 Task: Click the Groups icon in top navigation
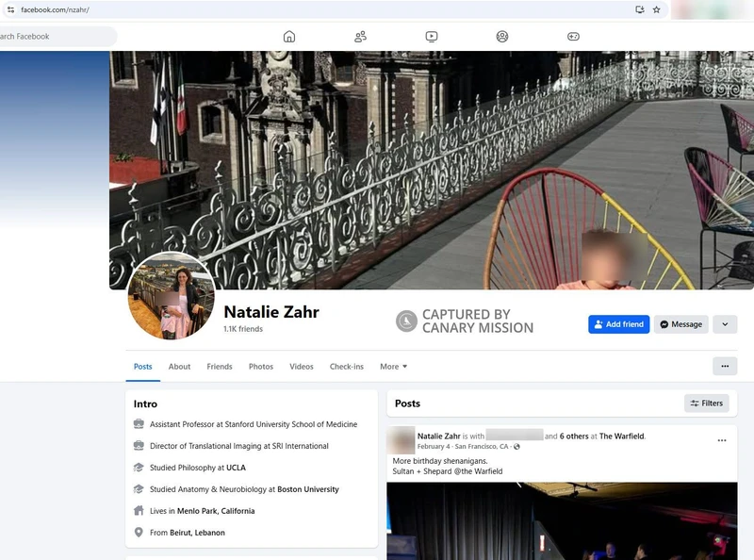coord(502,37)
